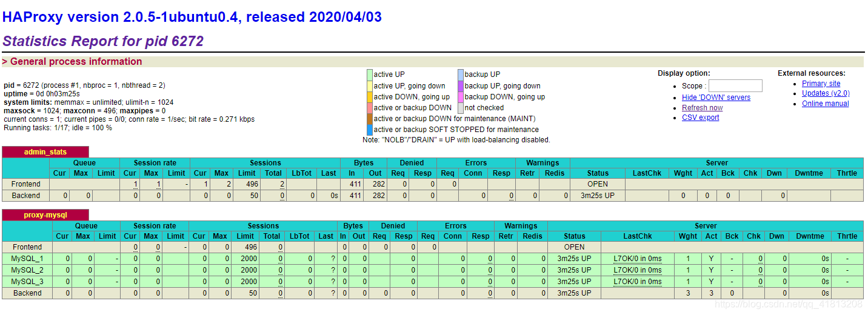Click OPEN status in admin_stats Frontend row

pos(598,184)
